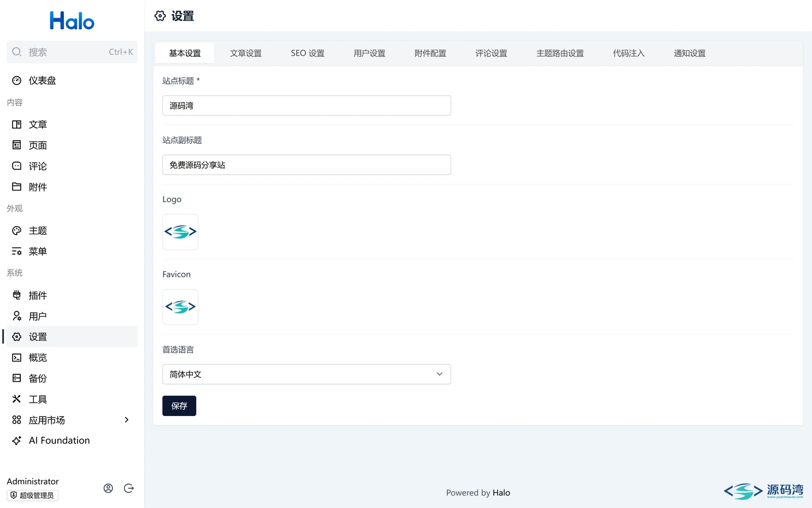Click the 主题 theme palette icon
The width and height of the screenshot is (812, 508).
[x=17, y=231]
